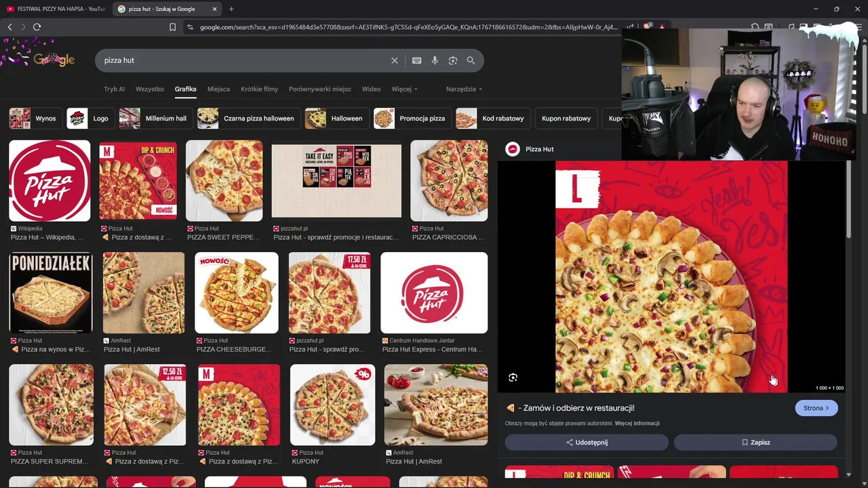Search by image with the Lens icon

(453, 60)
